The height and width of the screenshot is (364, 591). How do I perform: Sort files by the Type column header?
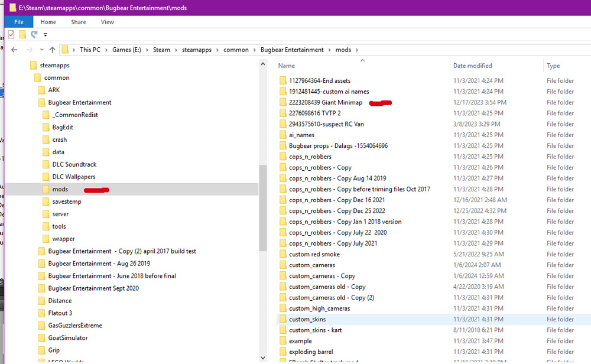point(553,66)
